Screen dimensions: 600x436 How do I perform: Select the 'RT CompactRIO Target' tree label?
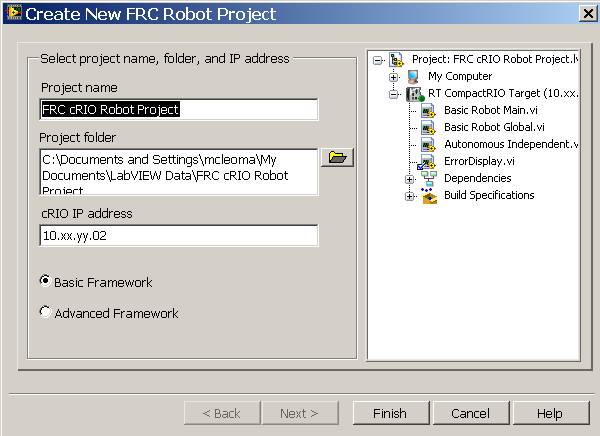coord(503,93)
